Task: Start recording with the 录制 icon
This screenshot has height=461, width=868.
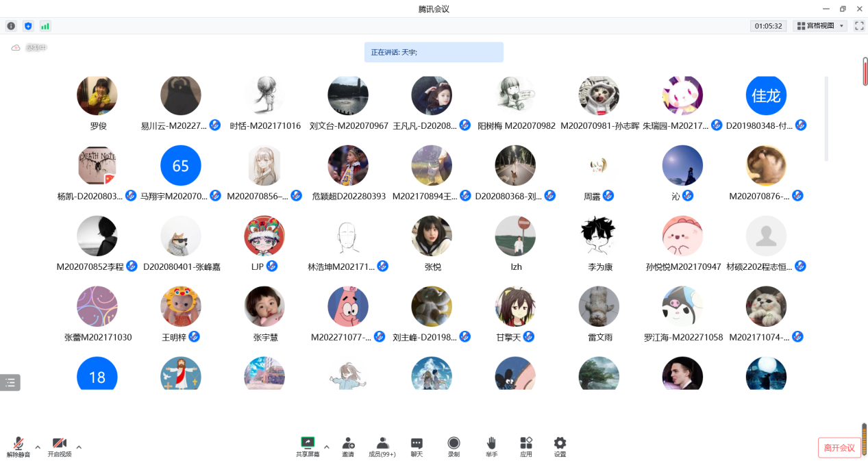Action: click(x=454, y=446)
